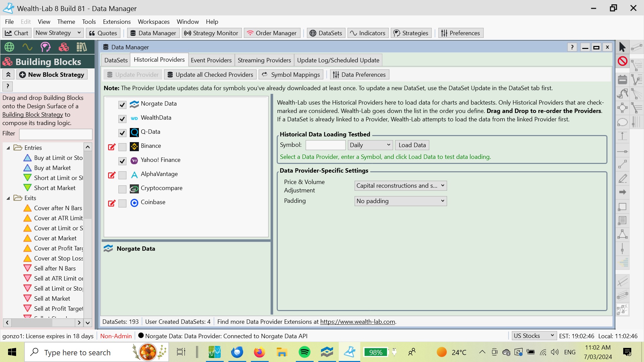Uncheck the Yahoo! Finance provider
Screen dimensions: 644x362
122,161
